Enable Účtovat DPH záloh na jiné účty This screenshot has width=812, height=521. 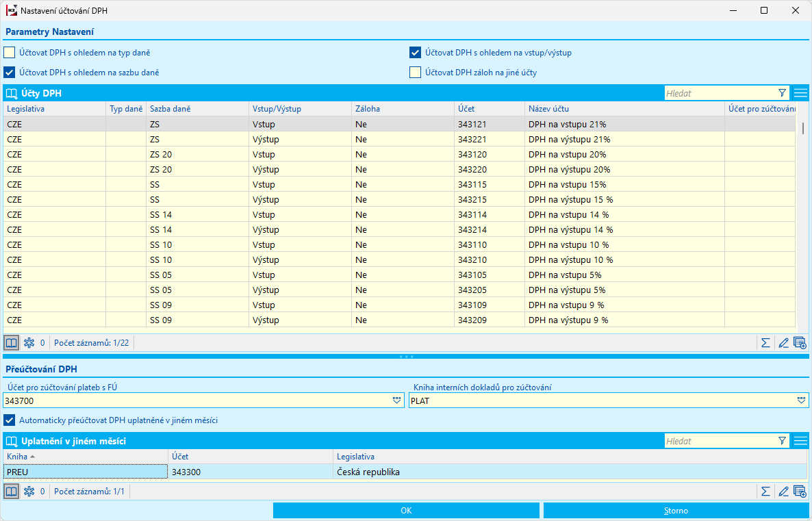415,73
